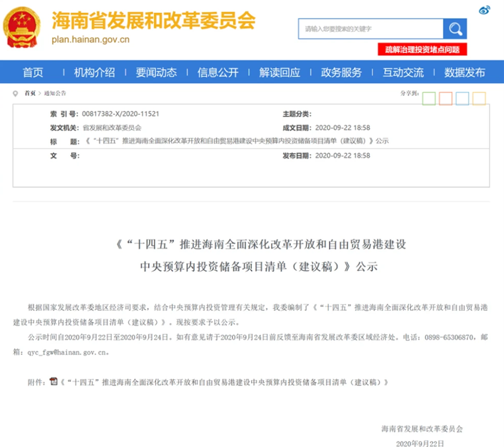Go to 数据发布 in navigation bar
The image size is (504, 447).
point(465,72)
